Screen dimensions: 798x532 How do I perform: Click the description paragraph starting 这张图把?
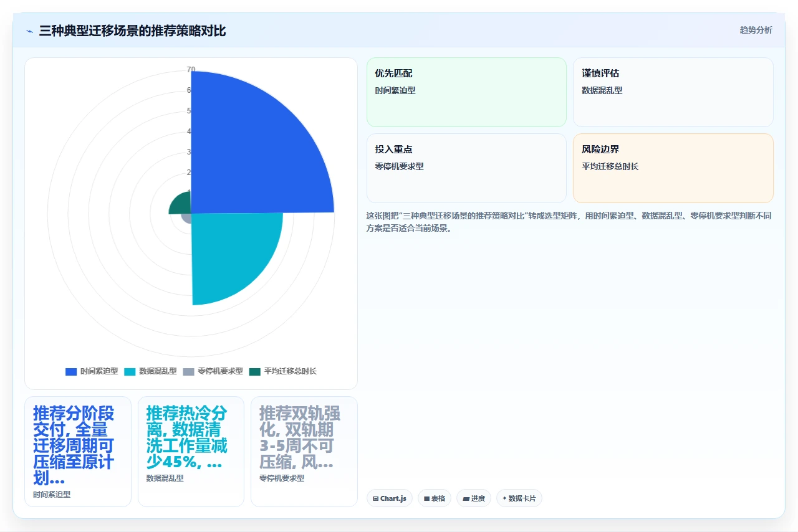tap(570, 222)
